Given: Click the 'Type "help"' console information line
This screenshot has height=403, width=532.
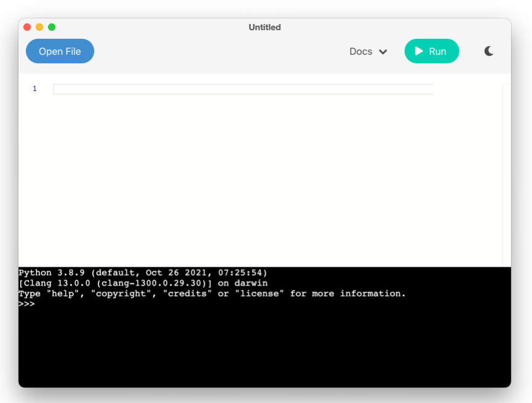Looking at the screenshot, I should click(x=212, y=294).
